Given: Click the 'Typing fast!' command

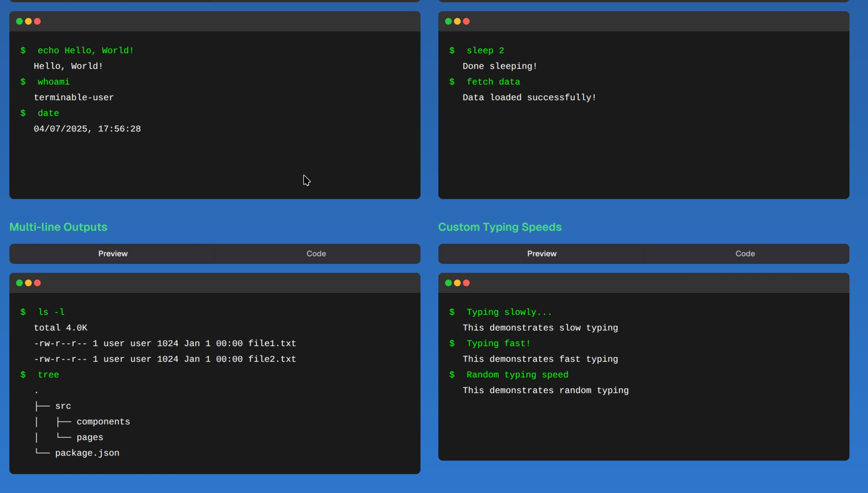Looking at the screenshot, I should click(x=499, y=343).
